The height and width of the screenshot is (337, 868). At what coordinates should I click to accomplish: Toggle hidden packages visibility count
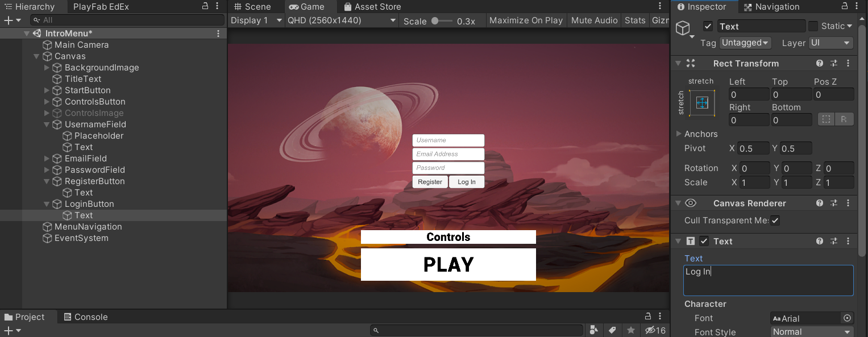point(655,330)
